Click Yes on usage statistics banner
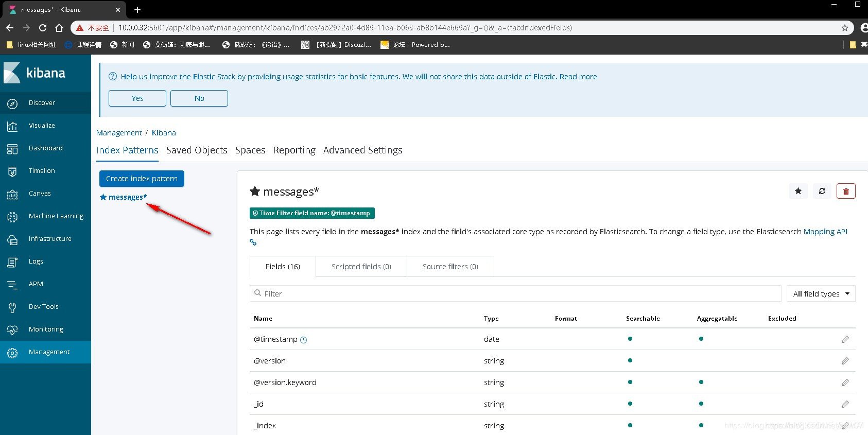This screenshot has height=435, width=868. (x=137, y=98)
